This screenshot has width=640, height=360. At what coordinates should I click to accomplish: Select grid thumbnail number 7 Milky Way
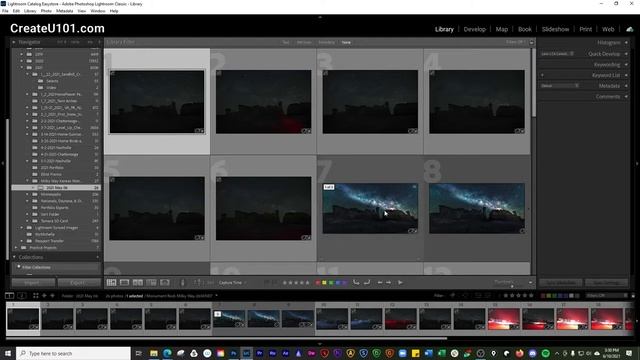tap(370, 209)
